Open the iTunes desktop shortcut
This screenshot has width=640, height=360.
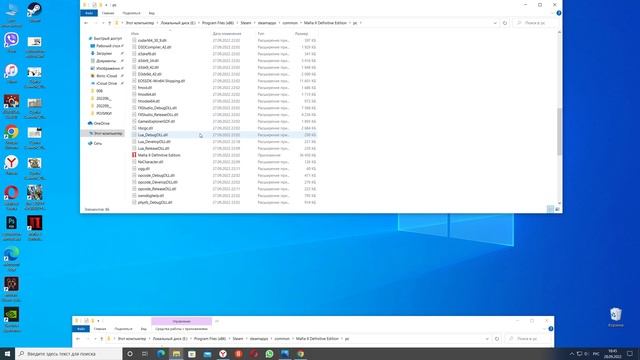tap(11, 73)
